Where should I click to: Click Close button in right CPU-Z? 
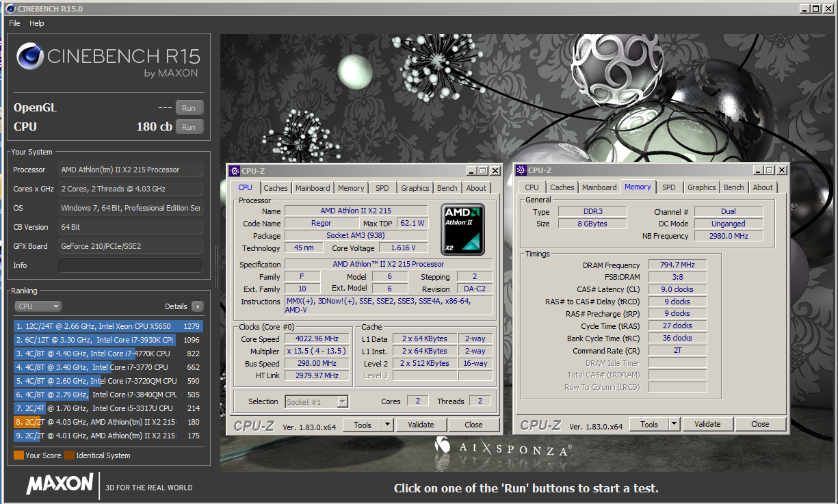[x=760, y=425]
